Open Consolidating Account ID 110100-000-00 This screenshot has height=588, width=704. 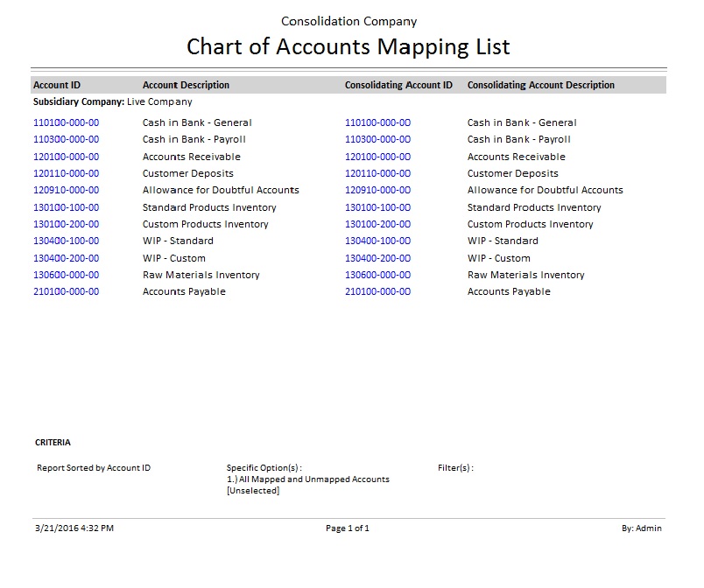[x=377, y=122]
